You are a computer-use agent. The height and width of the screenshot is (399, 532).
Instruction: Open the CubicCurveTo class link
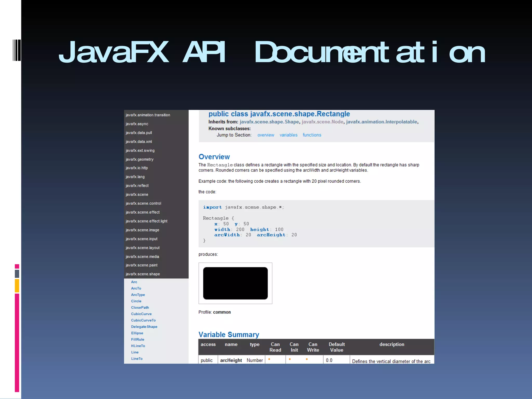point(143,320)
